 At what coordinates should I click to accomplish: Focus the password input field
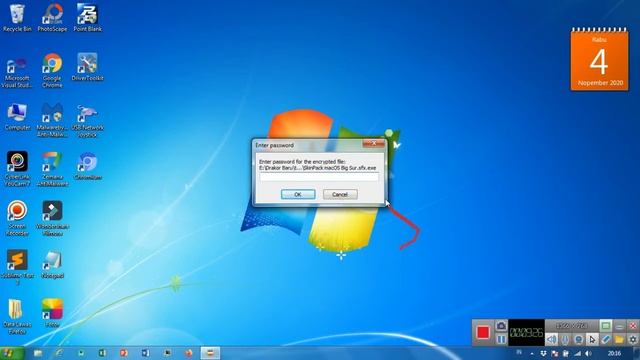(319, 178)
